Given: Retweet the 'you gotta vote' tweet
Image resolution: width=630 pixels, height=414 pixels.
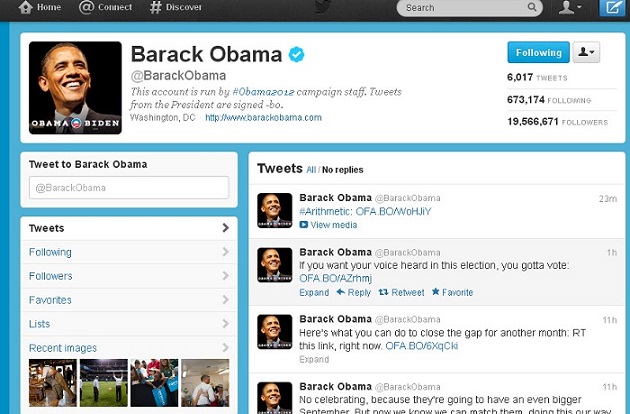Looking at the screenshot, I should (401, 292).
